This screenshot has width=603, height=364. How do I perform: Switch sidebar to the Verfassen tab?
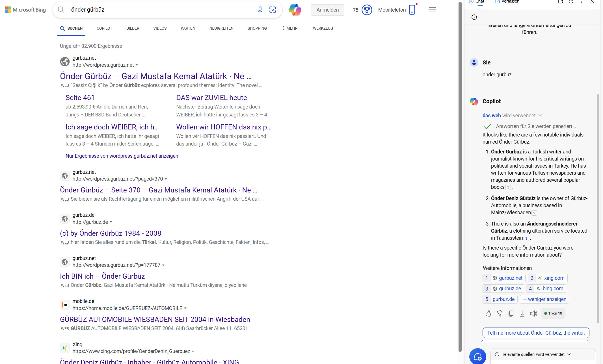coord(507,1)
